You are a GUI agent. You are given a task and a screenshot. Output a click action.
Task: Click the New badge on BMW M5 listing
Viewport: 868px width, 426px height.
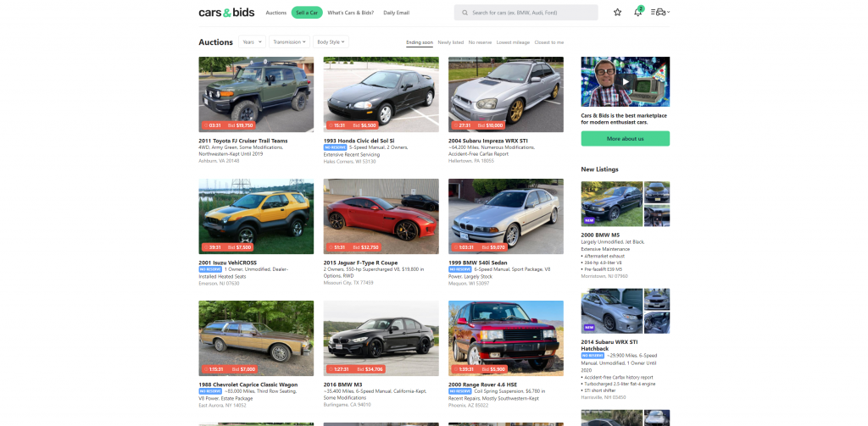pos(589,220)
